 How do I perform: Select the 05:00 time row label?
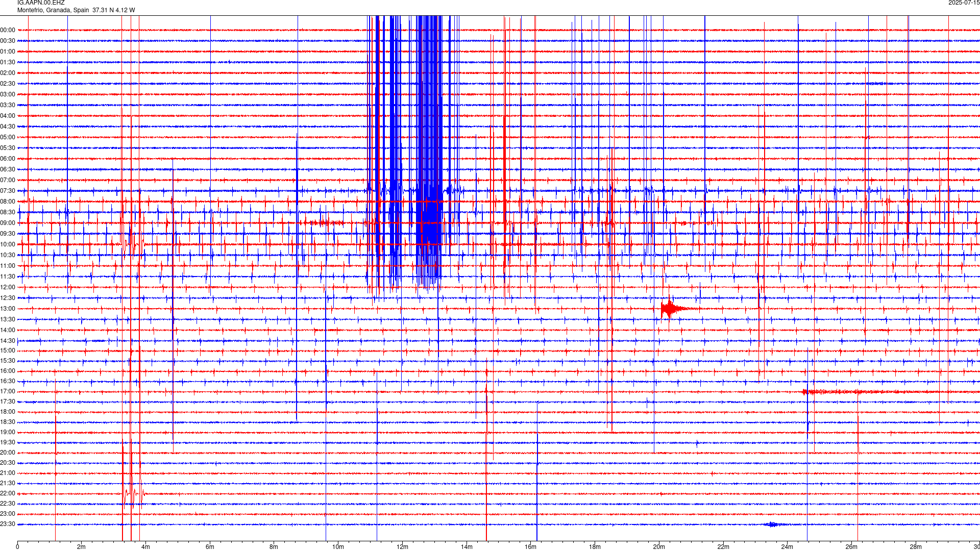point(8,137)
